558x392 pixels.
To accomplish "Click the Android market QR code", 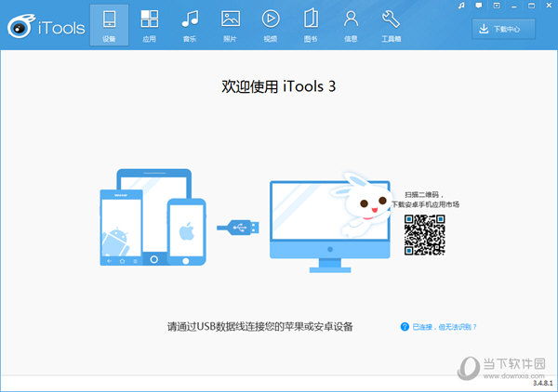I will click(425, 235).
